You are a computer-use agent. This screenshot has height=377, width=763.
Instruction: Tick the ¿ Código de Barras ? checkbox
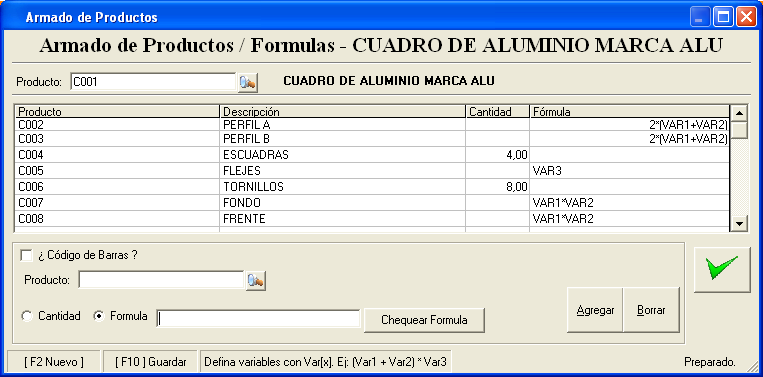pos(26,255)
